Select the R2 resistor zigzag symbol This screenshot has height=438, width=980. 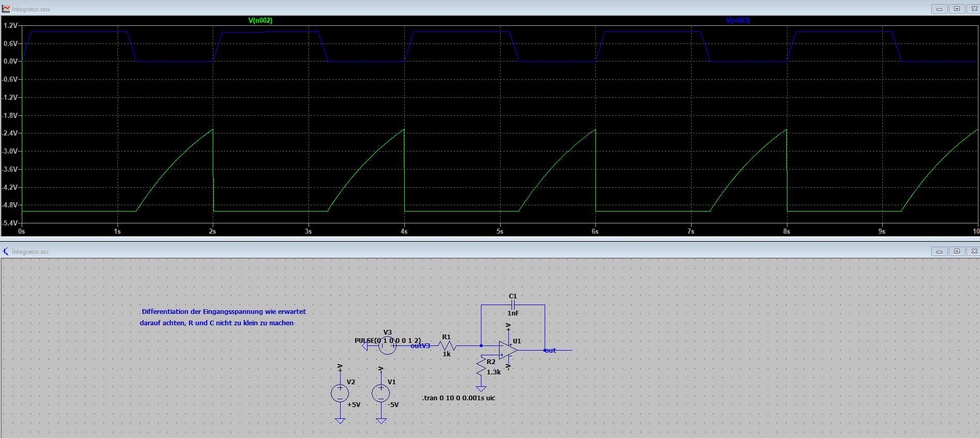tap(481, 367)
